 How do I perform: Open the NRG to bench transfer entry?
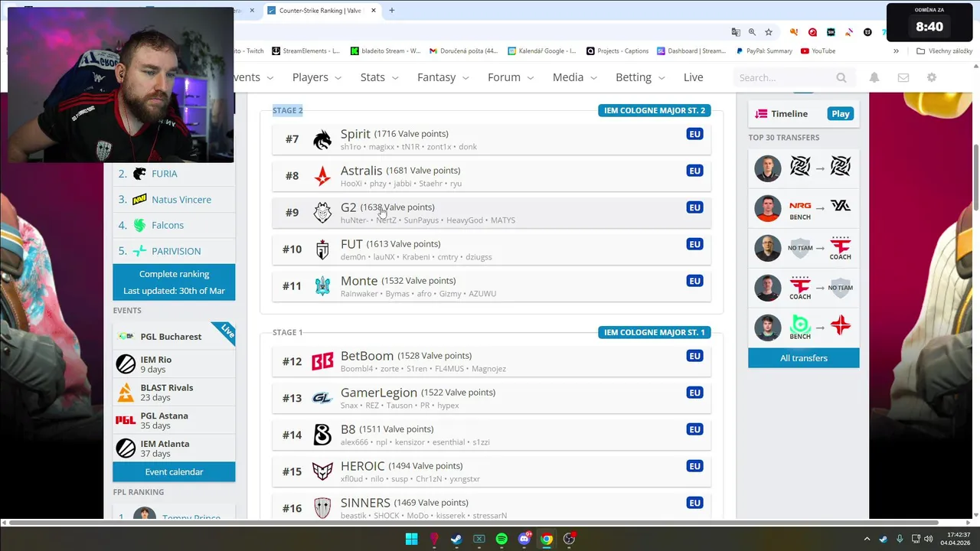coord(804,209)
